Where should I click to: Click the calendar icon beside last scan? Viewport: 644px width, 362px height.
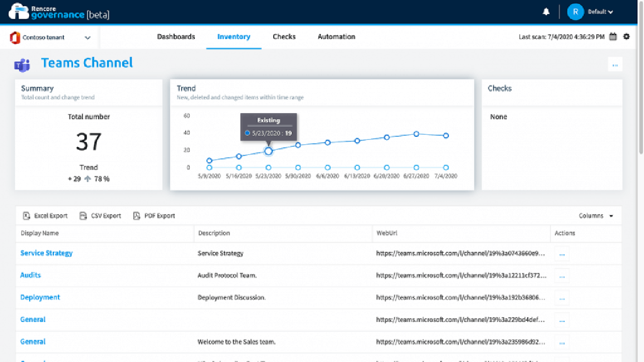point(613,37)
